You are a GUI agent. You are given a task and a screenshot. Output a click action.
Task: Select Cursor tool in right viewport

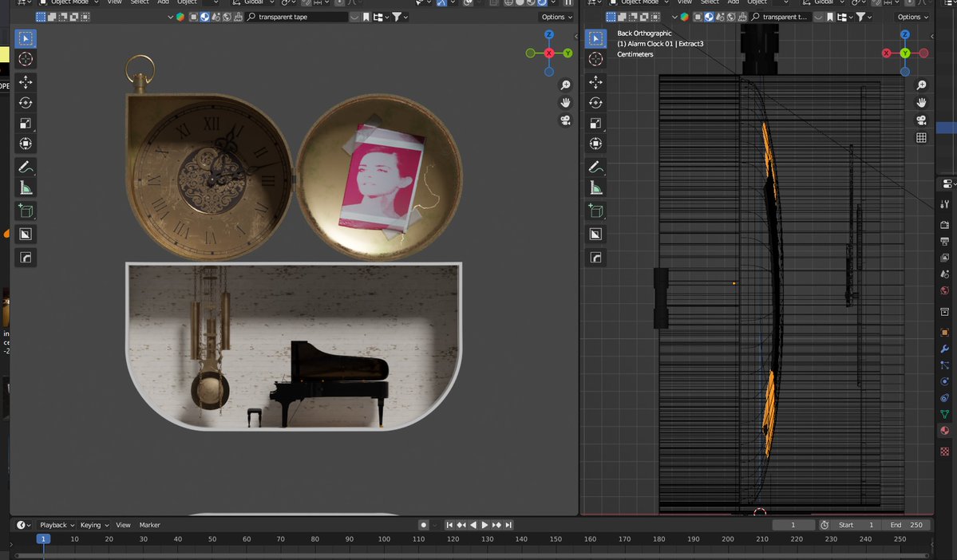(x=595, y=59)
